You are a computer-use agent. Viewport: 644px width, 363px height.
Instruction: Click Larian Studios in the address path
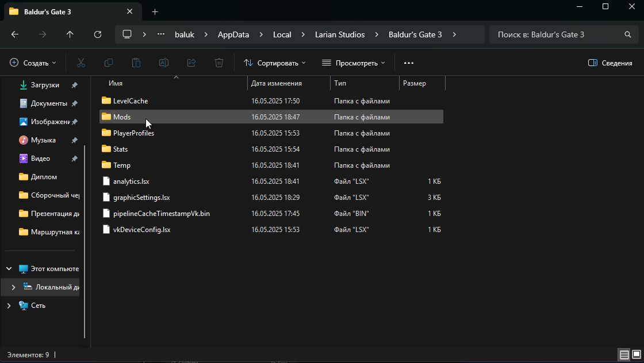340,34
